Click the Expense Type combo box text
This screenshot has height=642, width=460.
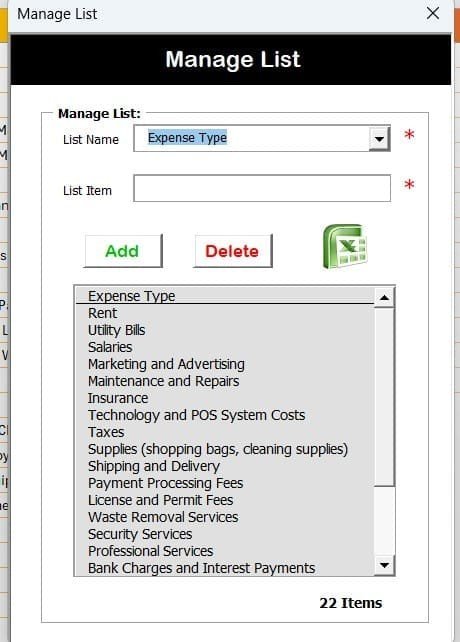187,138
